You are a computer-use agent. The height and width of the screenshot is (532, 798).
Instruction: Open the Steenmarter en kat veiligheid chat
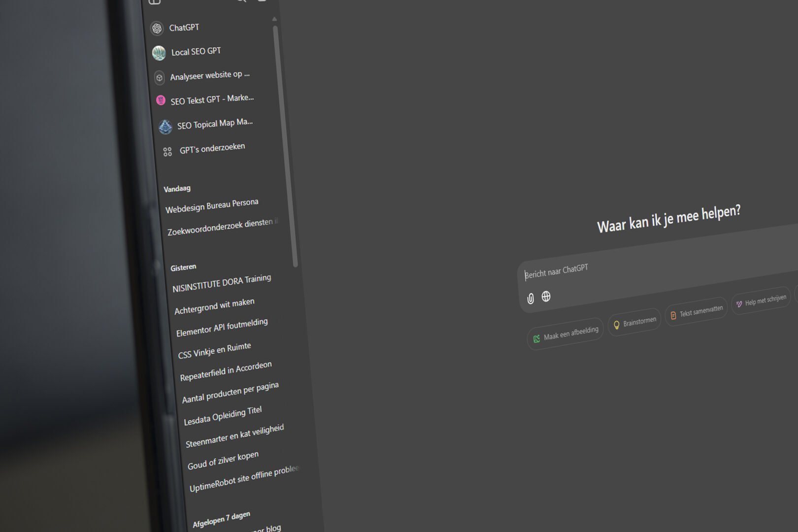pyautogui.click(x=235, y=436)
